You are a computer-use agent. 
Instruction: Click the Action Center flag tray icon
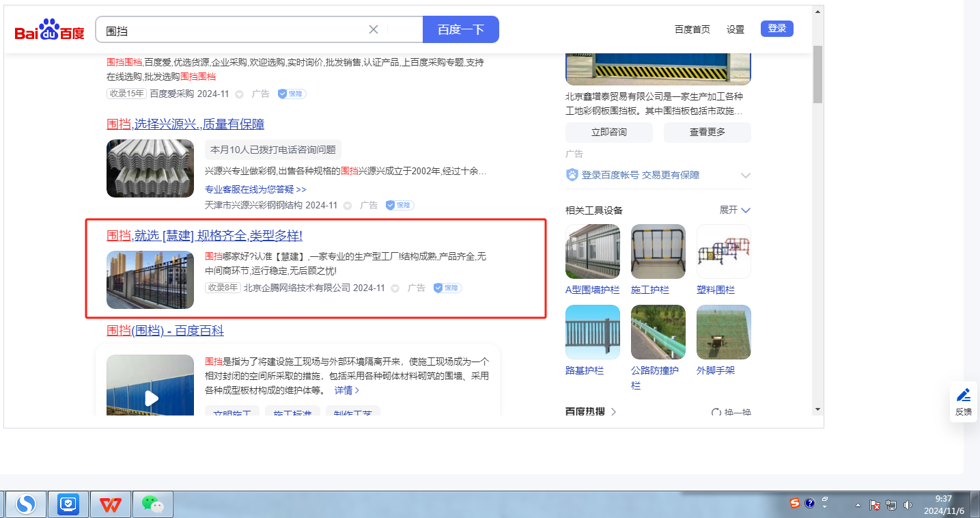click(x=875, y=505)
